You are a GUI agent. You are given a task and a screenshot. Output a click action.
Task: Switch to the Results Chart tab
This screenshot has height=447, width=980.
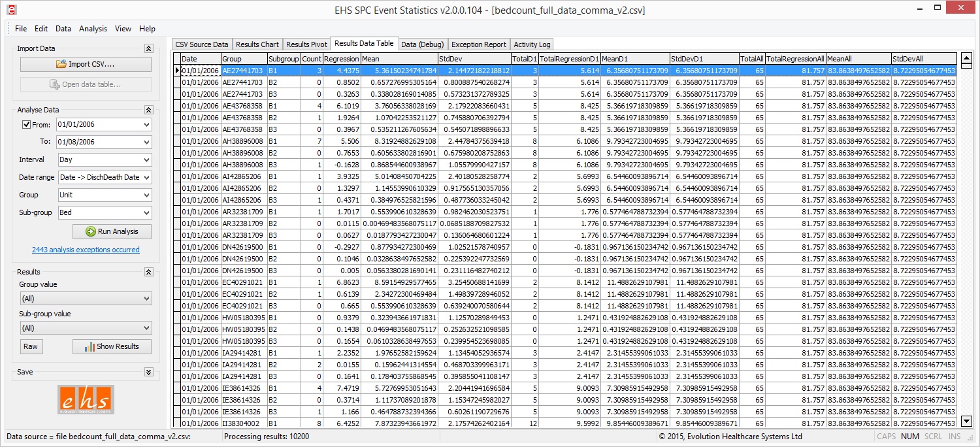tap(257, 44)
